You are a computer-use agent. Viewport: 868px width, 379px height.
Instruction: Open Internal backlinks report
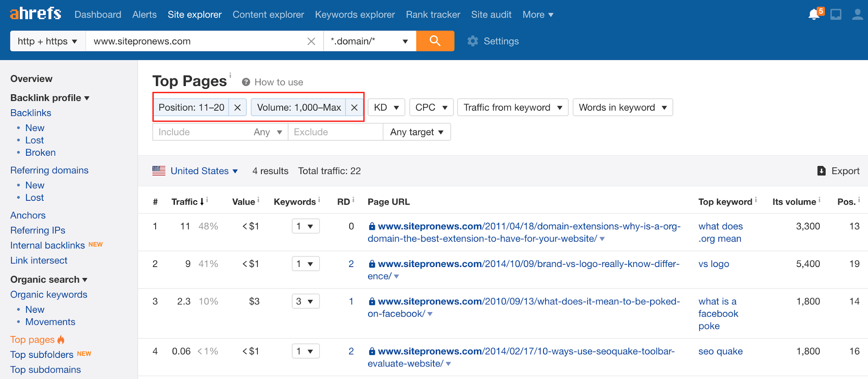48,245
